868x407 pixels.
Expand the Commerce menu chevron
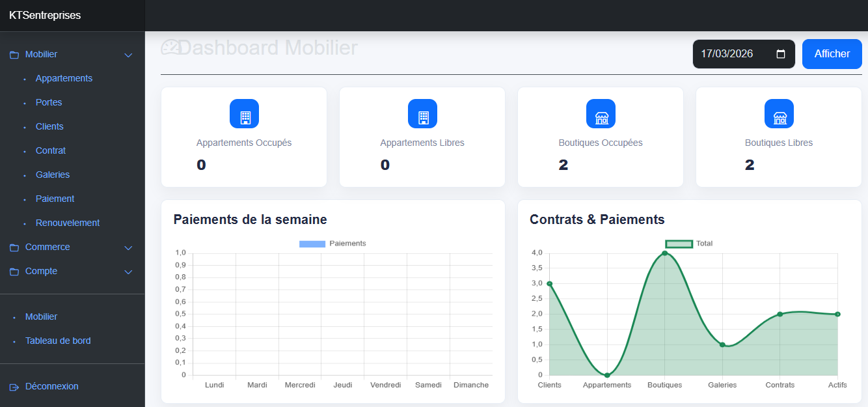[128, 248]
